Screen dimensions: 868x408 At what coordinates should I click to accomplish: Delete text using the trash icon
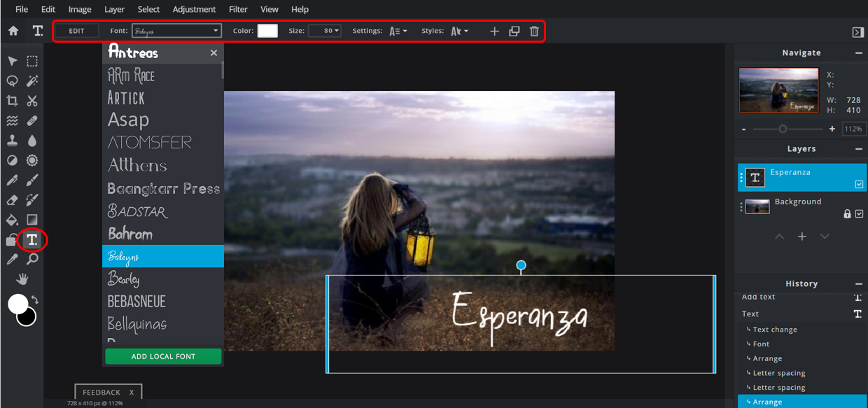coord(534,31)
